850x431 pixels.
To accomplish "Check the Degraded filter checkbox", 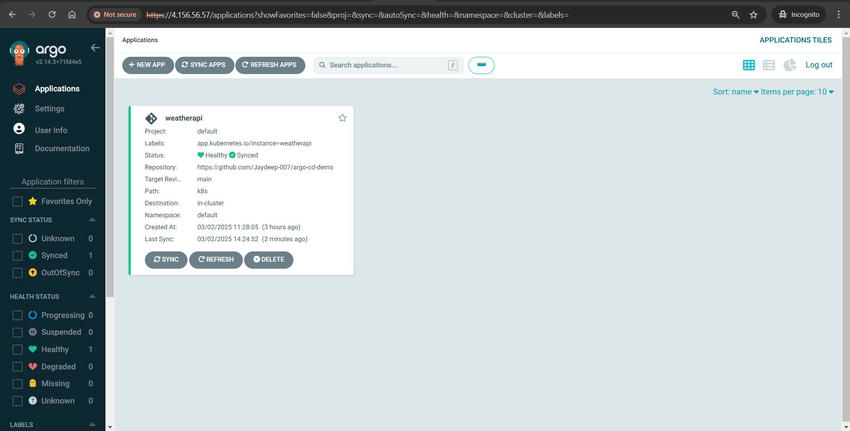I will pyautogui.click(x=17, y=366).
